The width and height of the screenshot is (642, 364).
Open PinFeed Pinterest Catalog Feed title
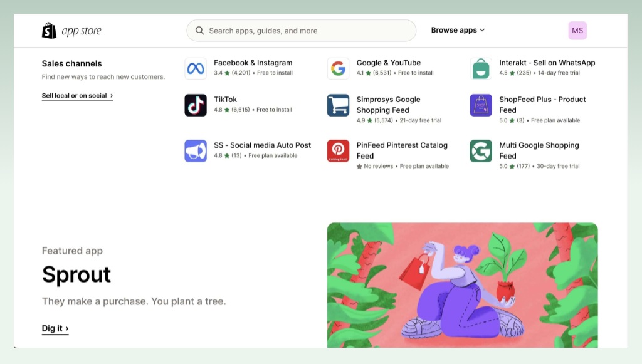402,150
